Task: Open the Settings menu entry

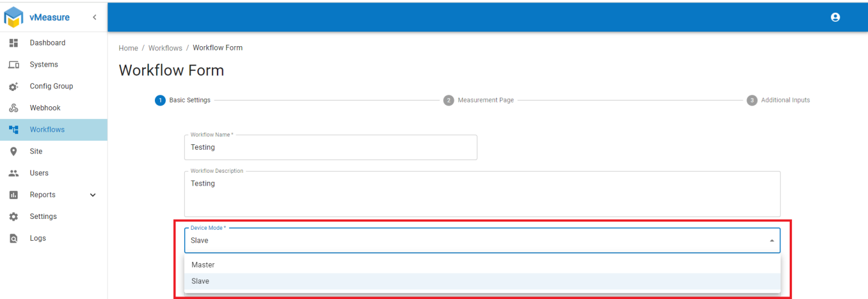Action: [x=53, y=217]
